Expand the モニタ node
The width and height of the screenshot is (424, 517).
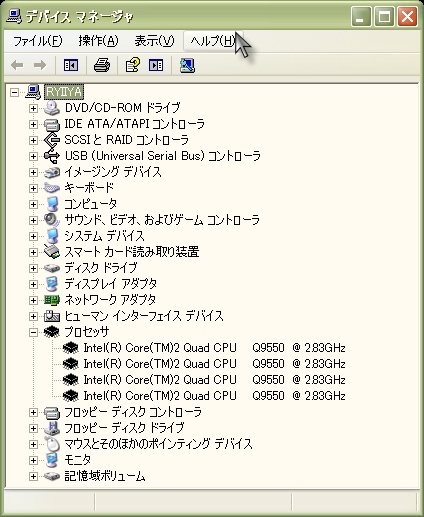tap(33, 460)
